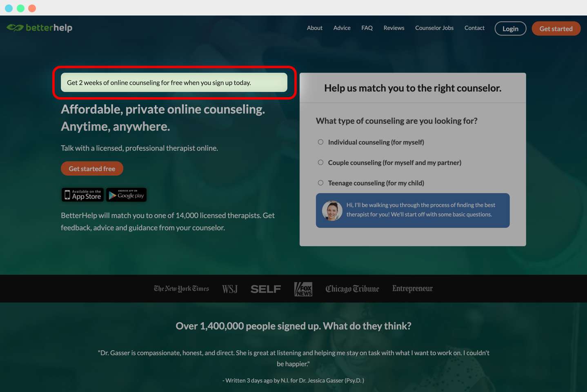Select Individual counseling (for myself)

[320, 142]
